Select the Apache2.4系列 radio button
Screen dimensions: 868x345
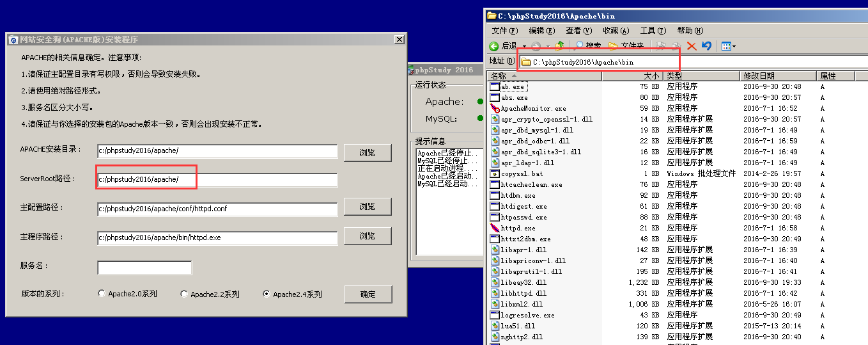click(x=267, y=294)
